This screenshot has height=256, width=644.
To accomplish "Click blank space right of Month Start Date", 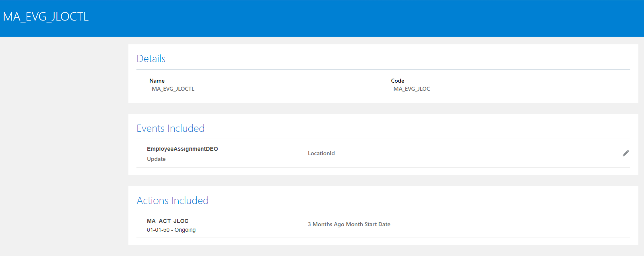I will click(503, 224).
